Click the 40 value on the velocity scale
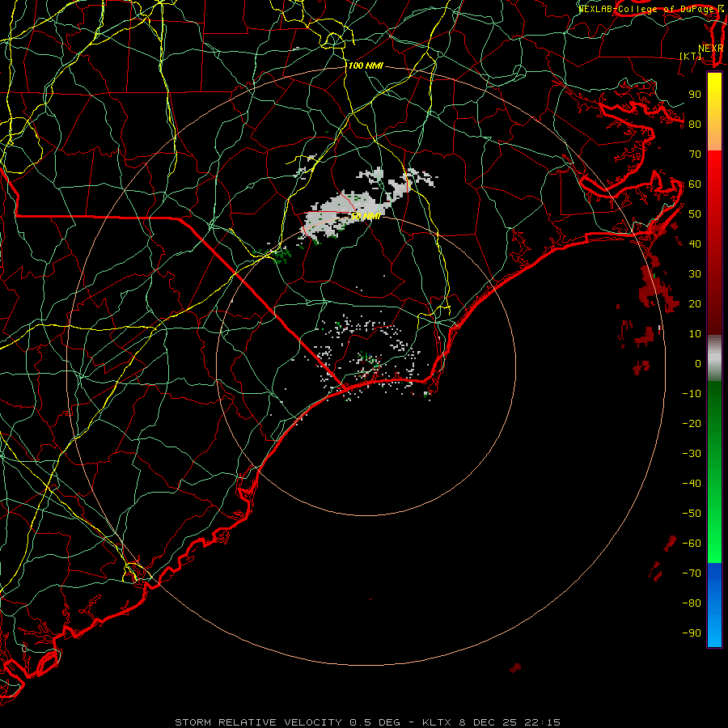 pos(695,243)
